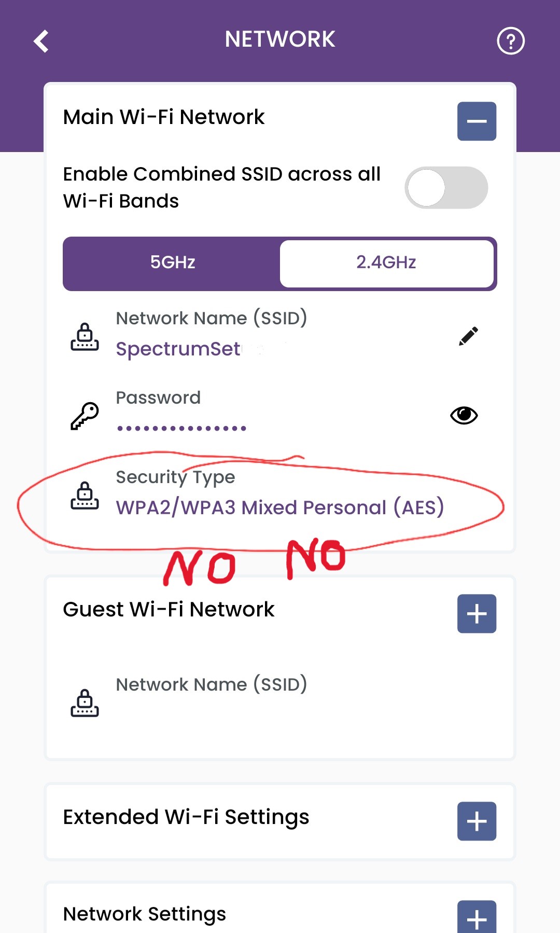Image resolution: width=560 pixels, height=933 pixels.
Task: Collapse the Main Wi-Fi Network section
Action: pyautogui.click(x=477, y=121)
